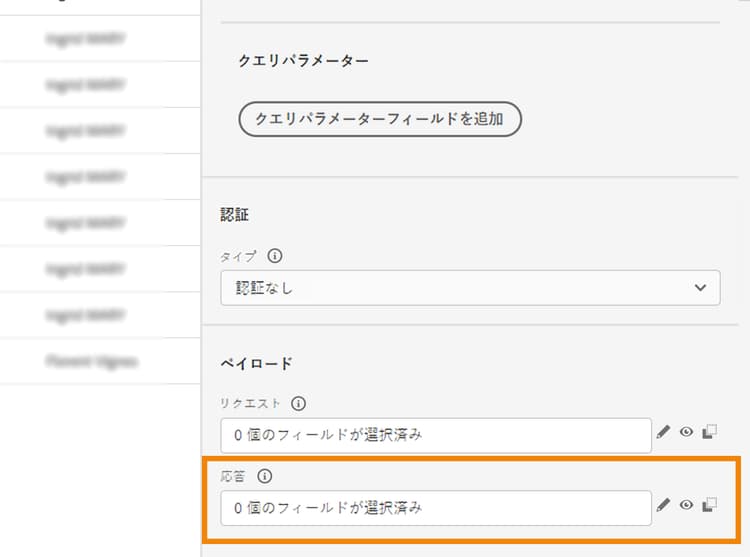
Task: Open info tooltip next to タイプ
Action: pyautogui.click(x=275, y=256)
